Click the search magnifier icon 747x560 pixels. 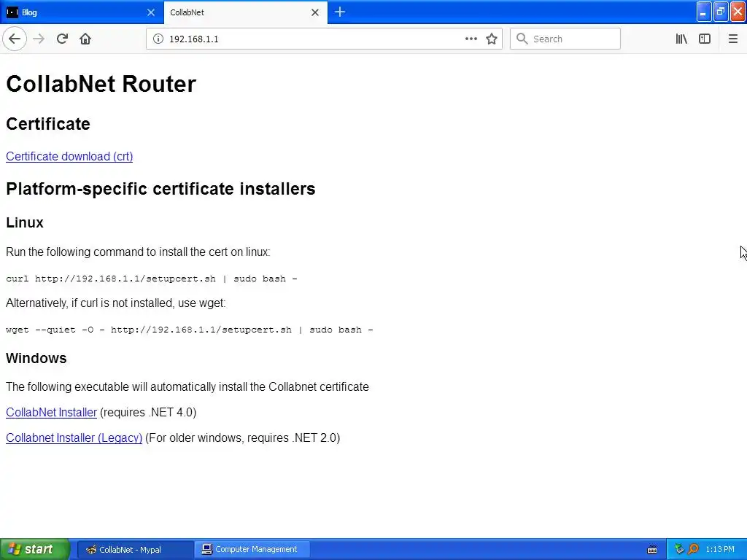pos(522,39)
